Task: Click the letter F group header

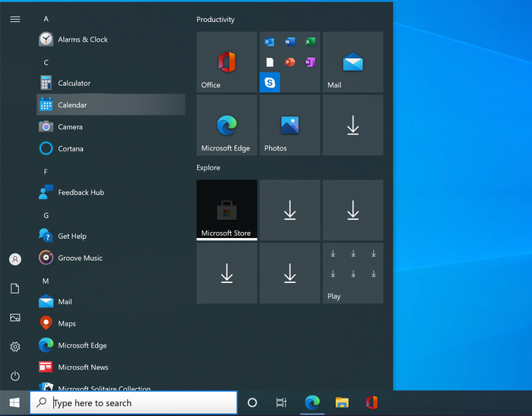Action: (x=46, y=172)
